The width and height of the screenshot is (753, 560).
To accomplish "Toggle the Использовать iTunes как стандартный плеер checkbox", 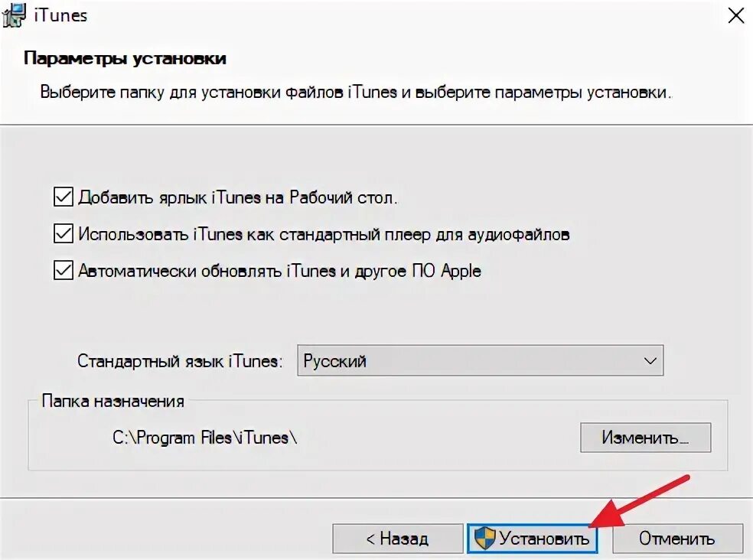I will [x=64, y=234].
